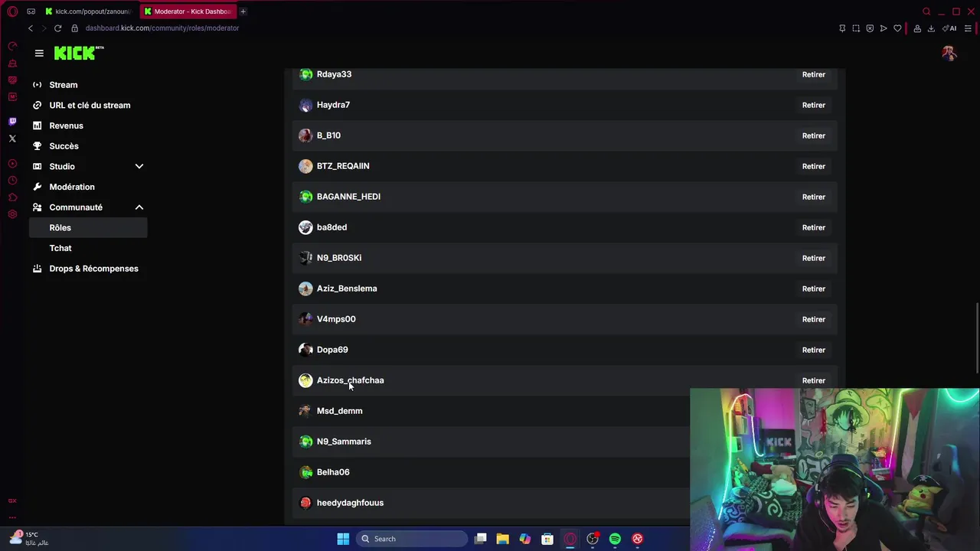980x551 pixels.
Task: Open X (Twitter) in Opera sidebar
Action: [x=12, y=139]
